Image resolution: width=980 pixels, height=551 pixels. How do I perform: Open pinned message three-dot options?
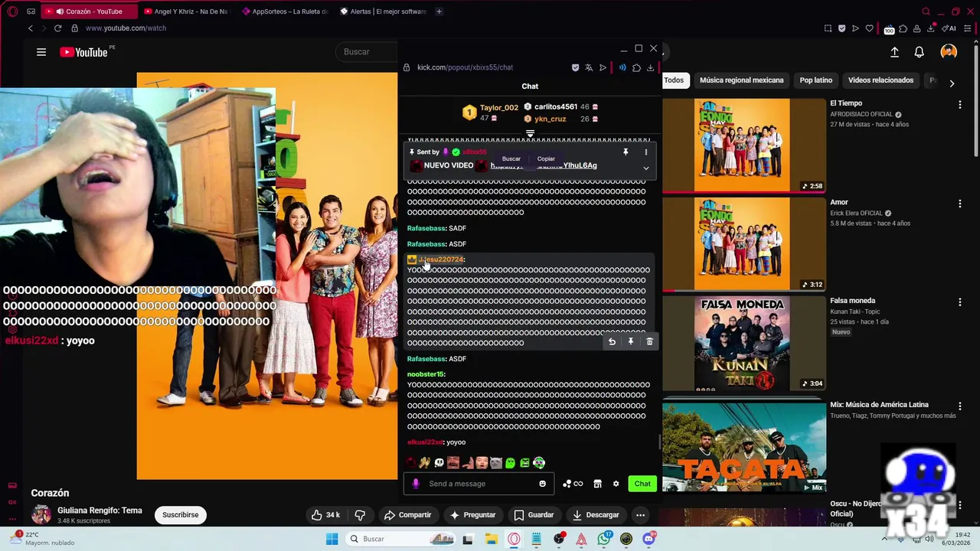tap(645, 152)
